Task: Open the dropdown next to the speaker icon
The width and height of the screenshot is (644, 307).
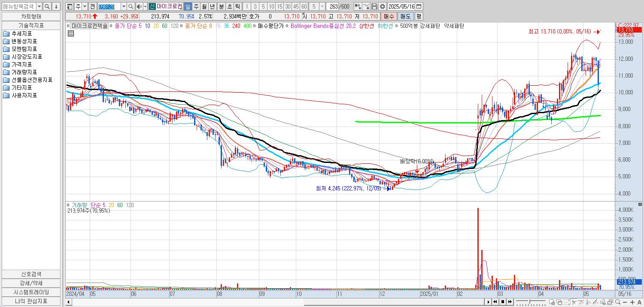Action: pos(145,6)
